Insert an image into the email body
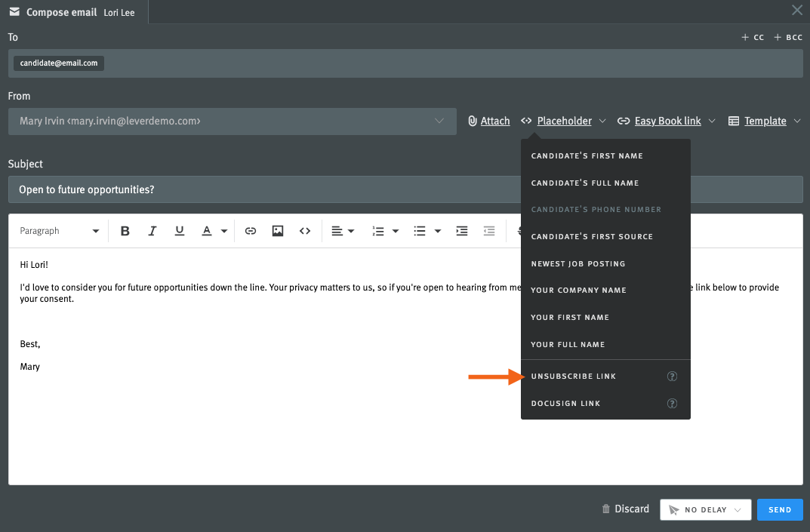This screenshot has width=810, height=532. tap(278, 231)
